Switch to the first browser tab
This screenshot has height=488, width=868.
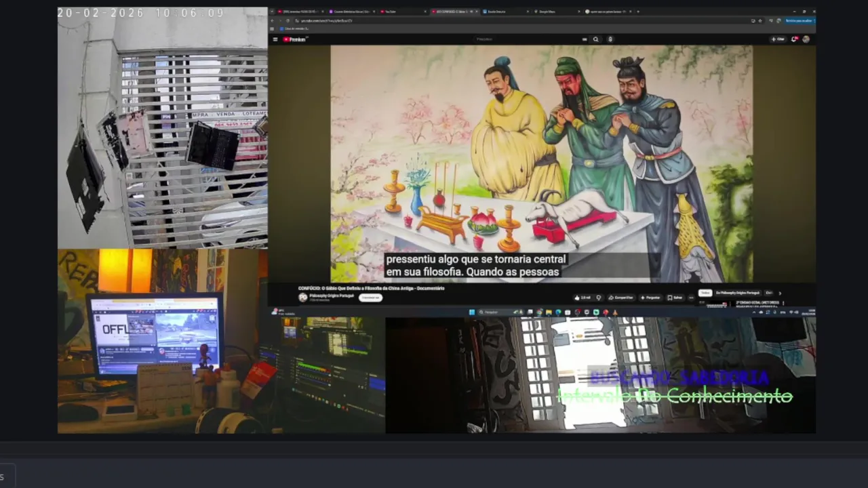tap(300, 12)
